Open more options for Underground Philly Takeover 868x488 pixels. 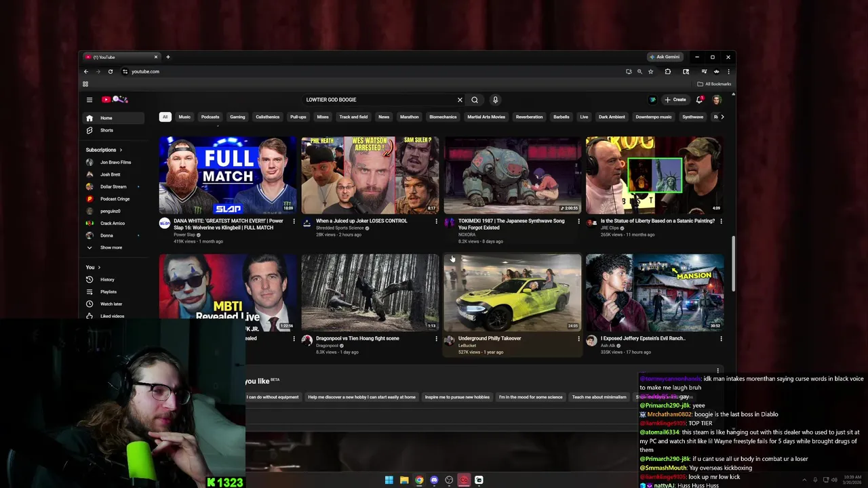tap(578, 338)
